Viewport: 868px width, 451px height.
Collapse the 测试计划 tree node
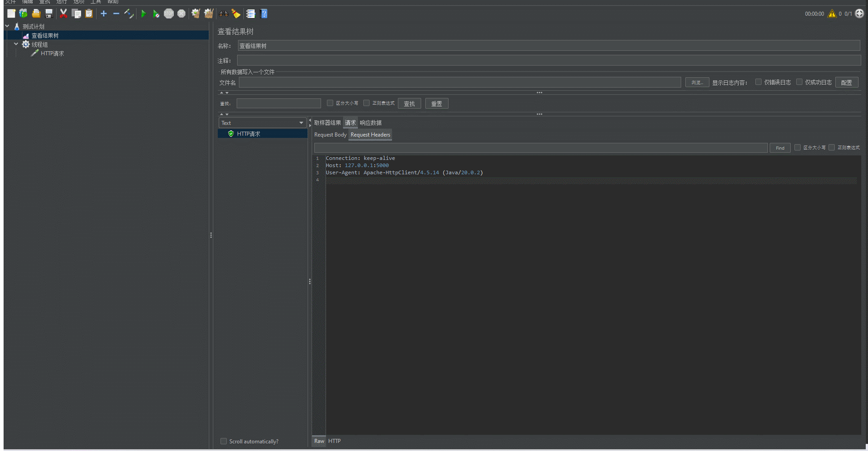tap(7, 27)
